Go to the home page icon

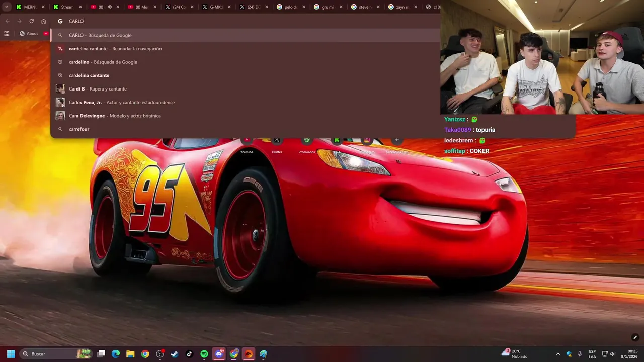click(44, 21)
